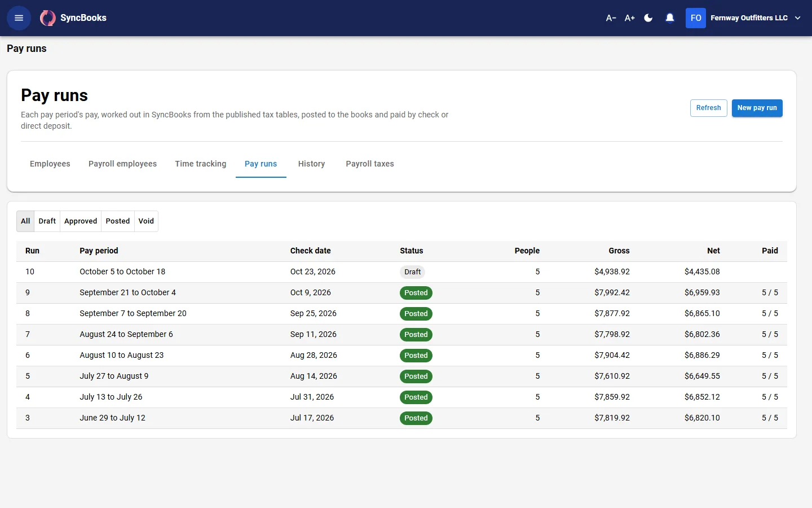Click pay period July 13 to July 26
The image size is (812, 508).
[111, 397]
